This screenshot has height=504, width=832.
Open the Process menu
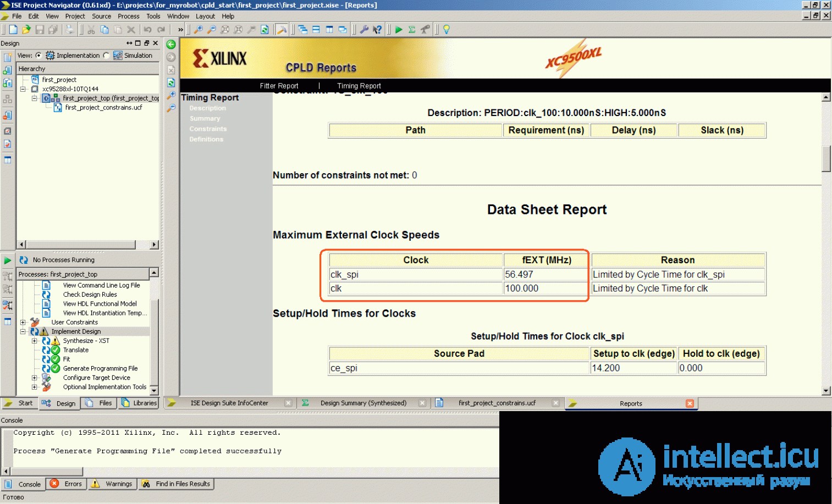128,16
